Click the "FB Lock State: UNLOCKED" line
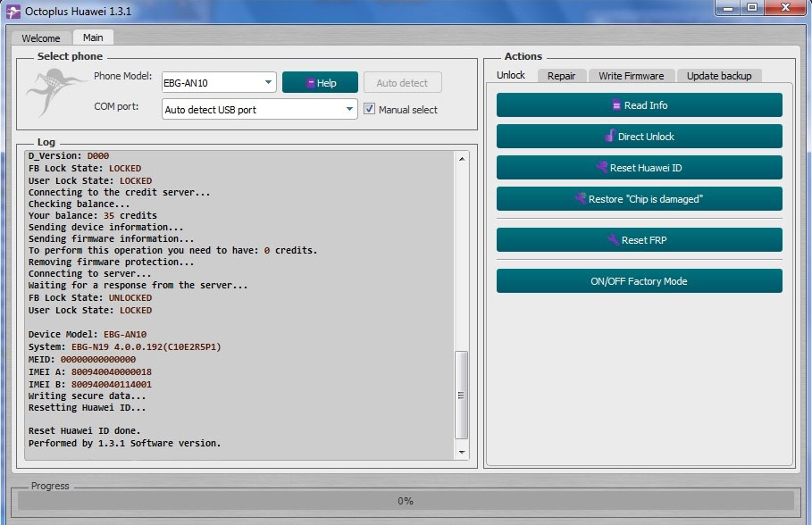The height and width of the screenshot is (525, 812). [x=90, y=297]
